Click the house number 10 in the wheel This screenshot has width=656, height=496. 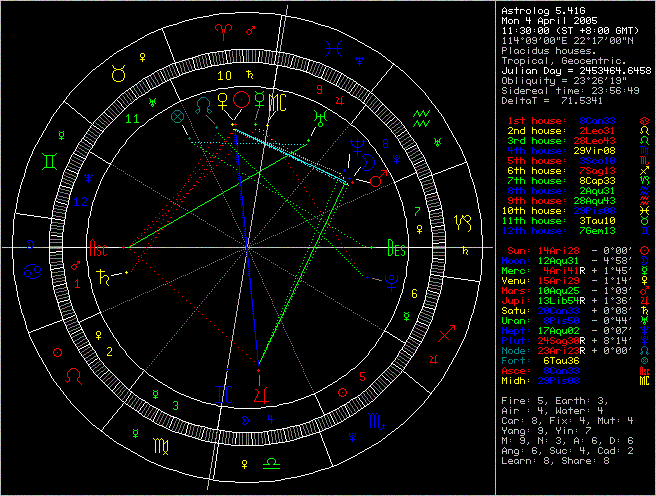click(226, 75)
